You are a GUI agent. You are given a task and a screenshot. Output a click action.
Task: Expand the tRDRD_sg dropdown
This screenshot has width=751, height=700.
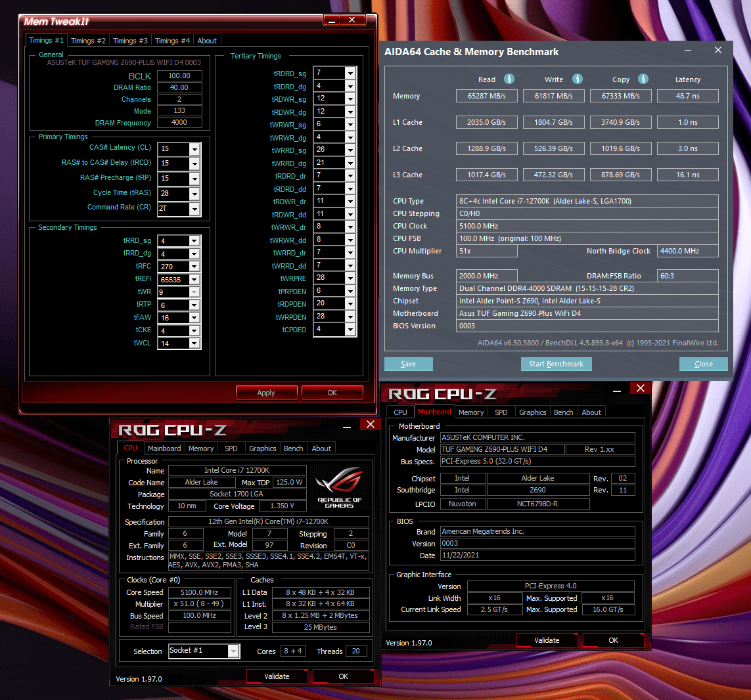pos(351,74)
